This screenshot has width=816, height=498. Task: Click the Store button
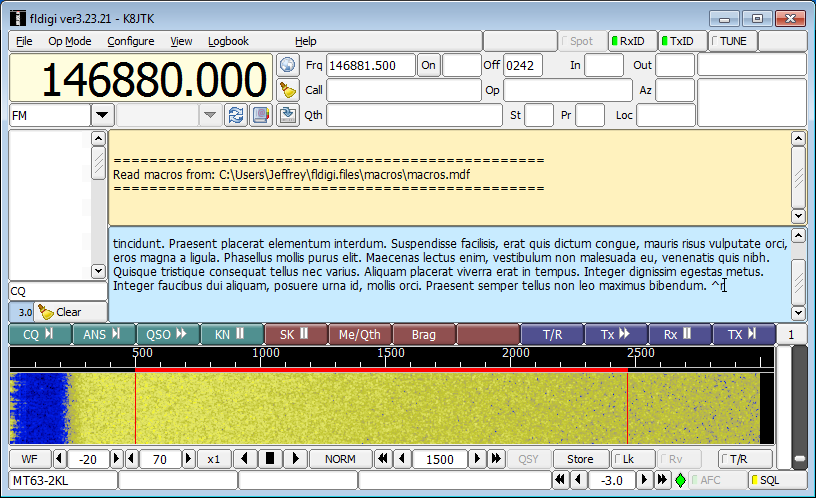click(x=580, y=459)
